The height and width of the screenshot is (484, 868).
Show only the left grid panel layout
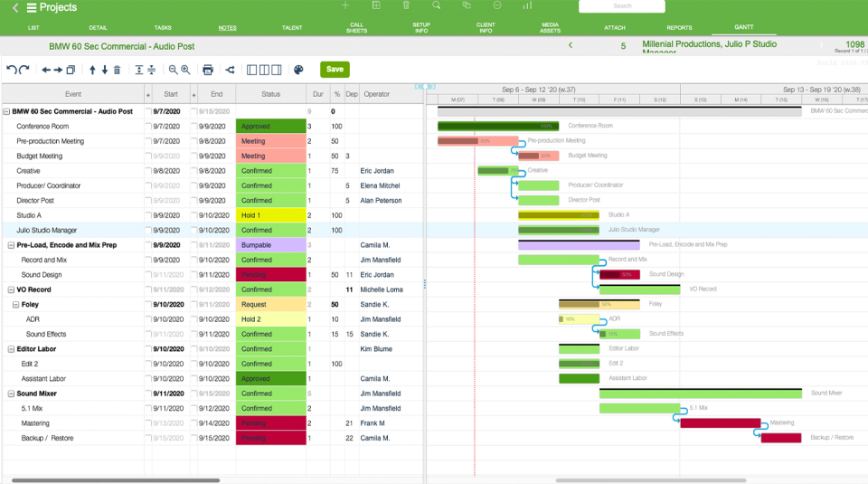[252, 70]
